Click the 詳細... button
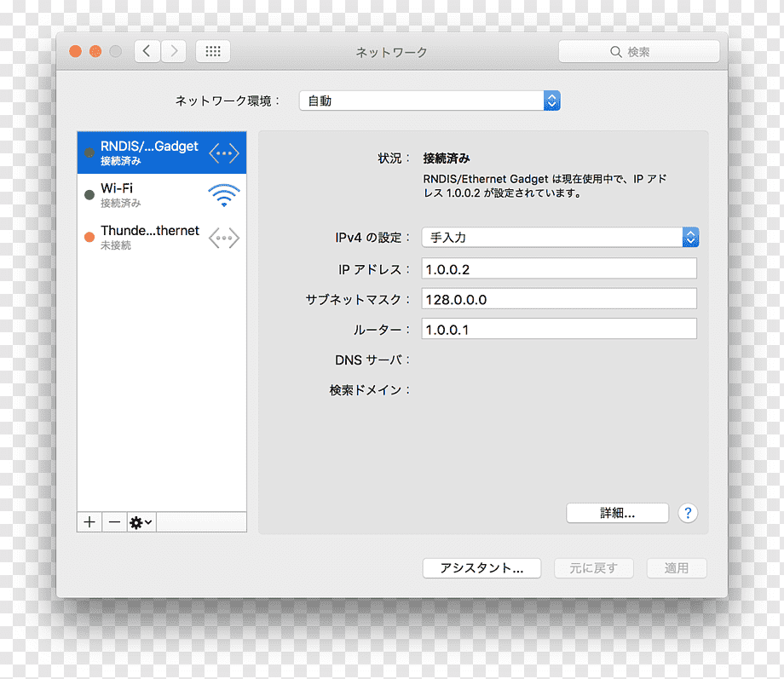Image resolution: width=784 pixels, height=679 pixels. (x=617, y=513)
